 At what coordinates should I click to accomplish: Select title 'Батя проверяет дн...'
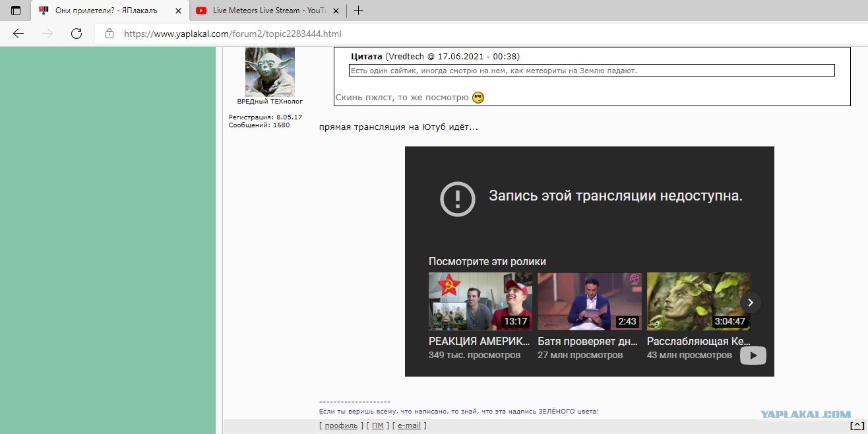(588, 342)
